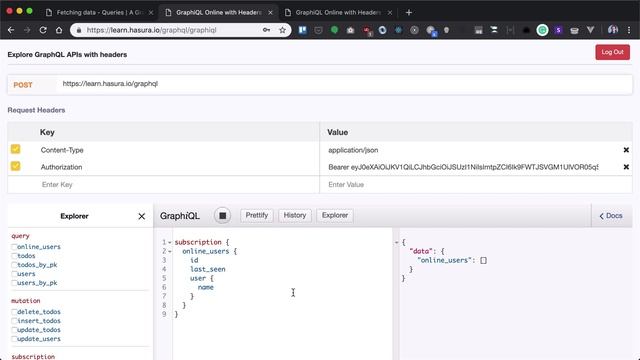Toggle the Explorer button in toolbar

click(335, 216)
